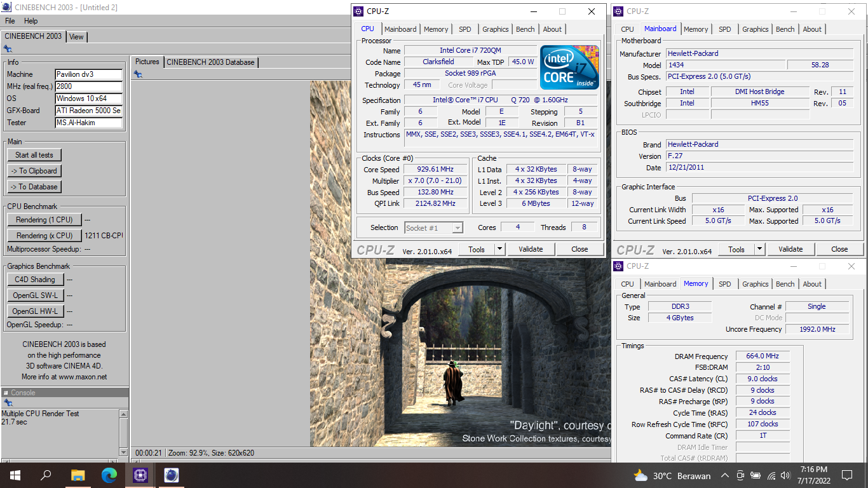This screenshot has height=488, width=868.
Task: Click Close button in Mainboard window
Action: click(839, 249)
